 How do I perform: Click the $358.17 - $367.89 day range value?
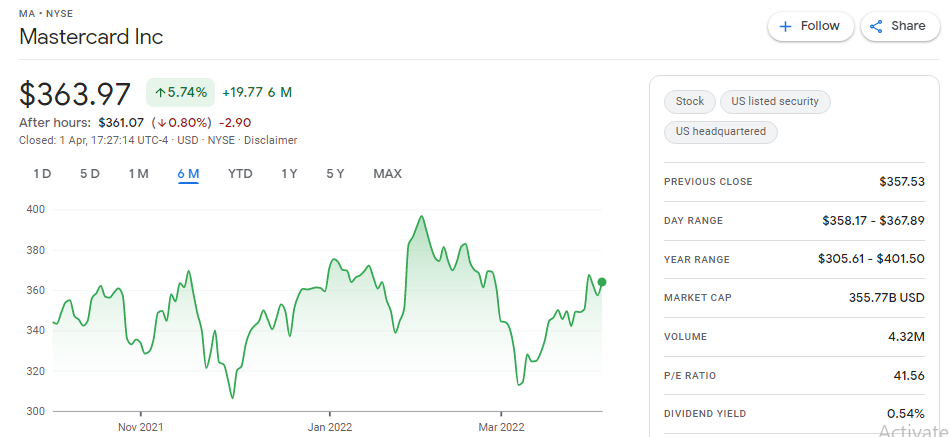(874, 221)
